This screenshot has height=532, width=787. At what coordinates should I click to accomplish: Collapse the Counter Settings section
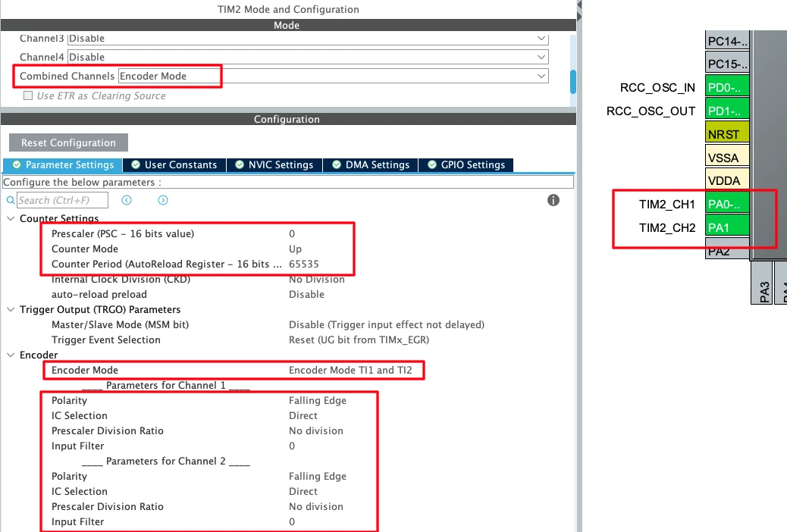pos(11,218)
